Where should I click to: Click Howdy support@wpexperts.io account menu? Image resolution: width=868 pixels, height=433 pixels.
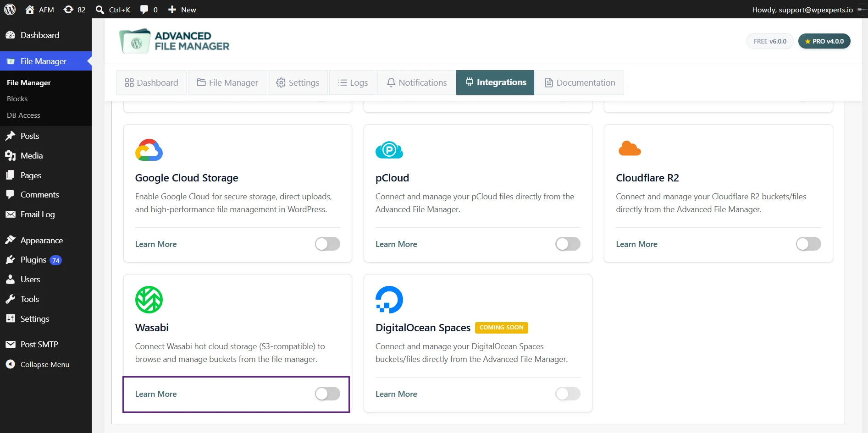[x=809, y=10]
